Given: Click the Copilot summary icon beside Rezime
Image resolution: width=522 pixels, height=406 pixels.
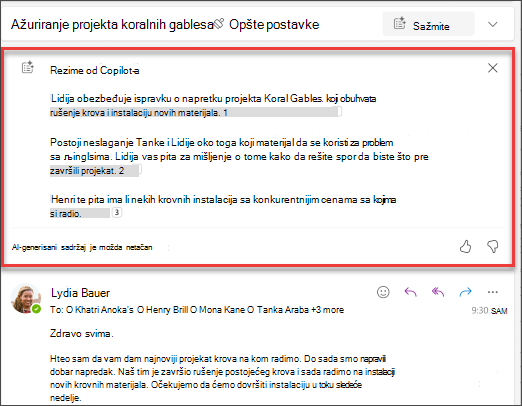Looking at the screenshot, I should click(x=28, y=67).
